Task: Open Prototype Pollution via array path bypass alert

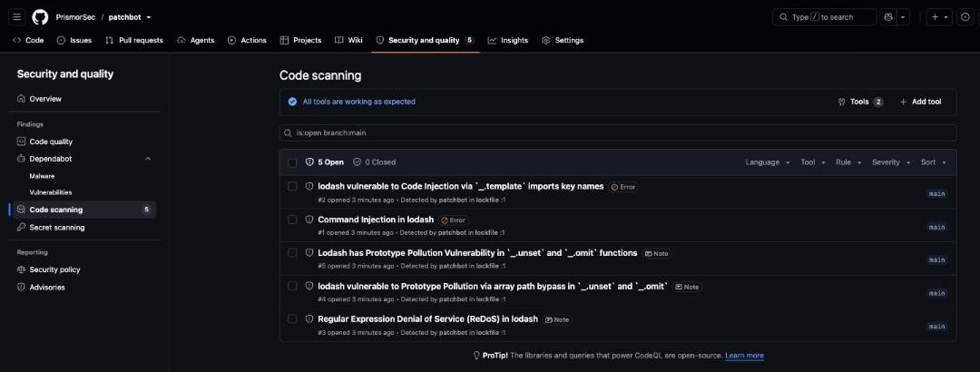Action: point(493,286)
